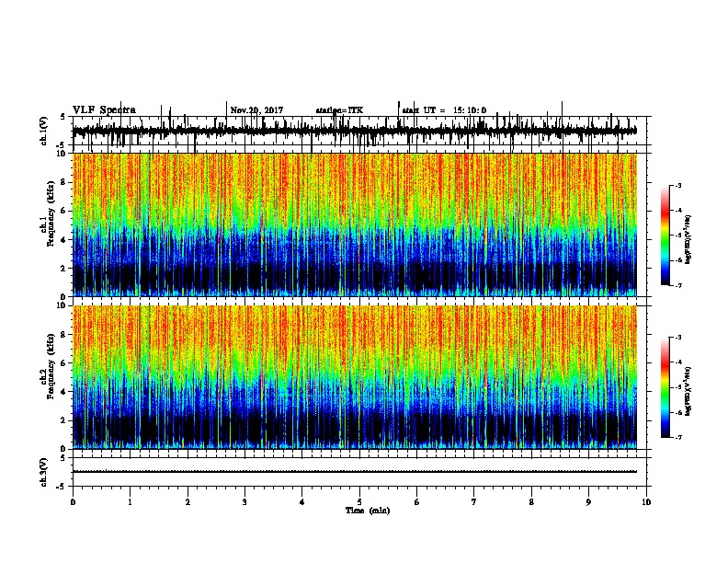Image resolution: width=728 pixels, height=563 pixels.
Task: Click time axis tick label "8"
Action: click(x=531, y=502)
